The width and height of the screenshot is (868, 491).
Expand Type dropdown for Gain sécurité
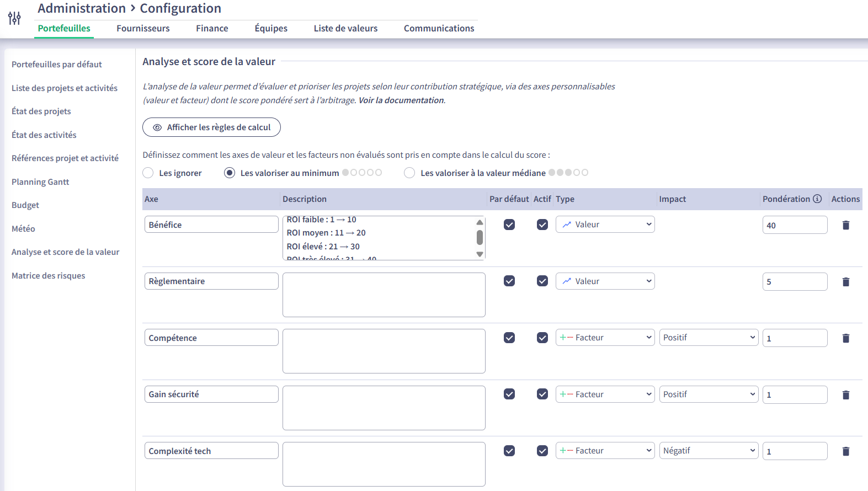coord(605,394)
